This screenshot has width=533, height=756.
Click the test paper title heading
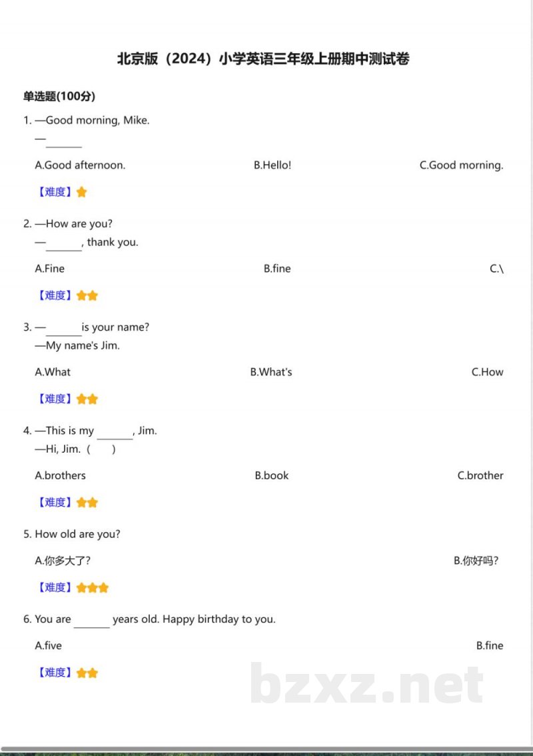point(263,59)
